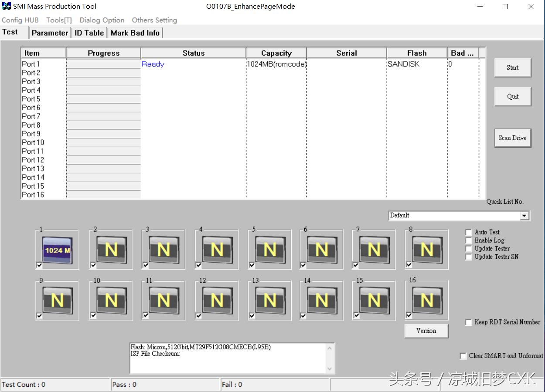Click the Item column header

44,53
